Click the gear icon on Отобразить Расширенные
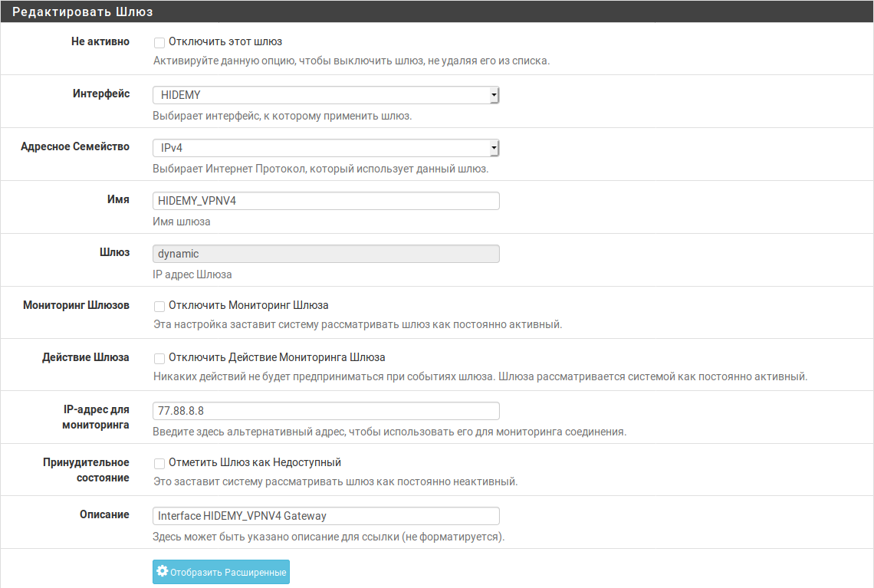The image size is (874, 588). pyautogui.click(x=162, y=572)
